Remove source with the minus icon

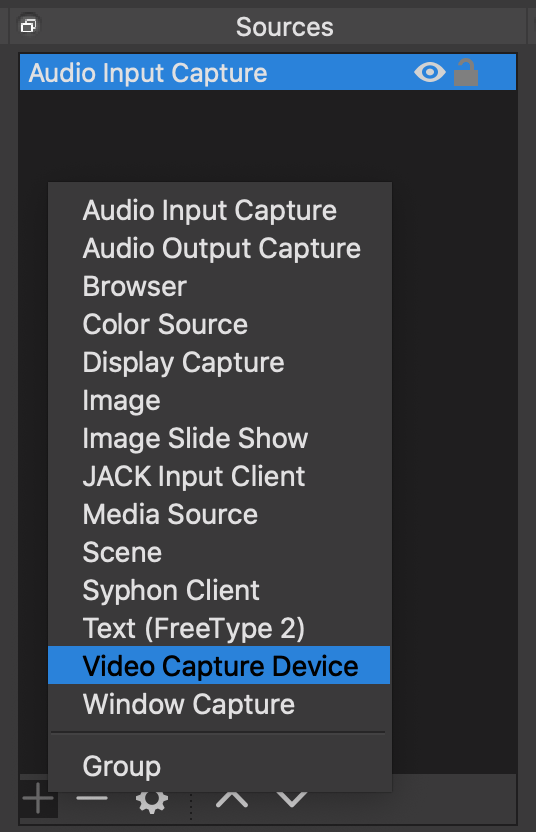pos(92,798)
